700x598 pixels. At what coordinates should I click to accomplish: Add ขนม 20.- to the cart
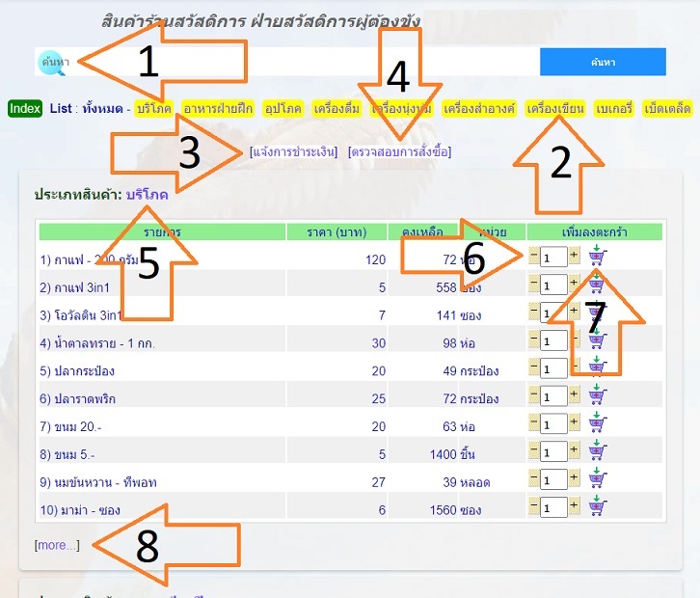tap(597, 423)
